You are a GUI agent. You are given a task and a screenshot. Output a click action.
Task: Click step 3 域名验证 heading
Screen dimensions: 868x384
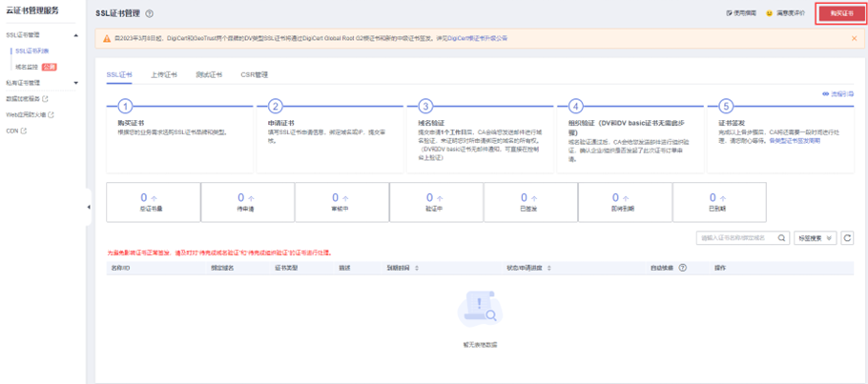(431, 124)
